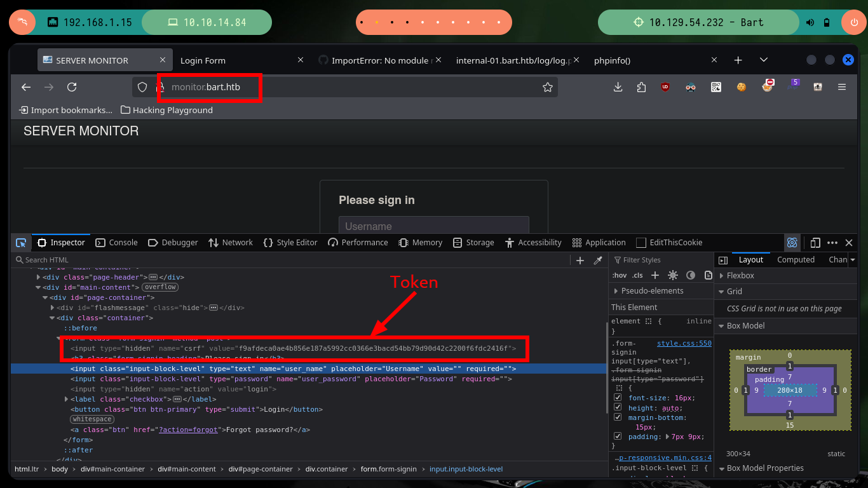Open the extensions puzzle icon

pos(641,87)
